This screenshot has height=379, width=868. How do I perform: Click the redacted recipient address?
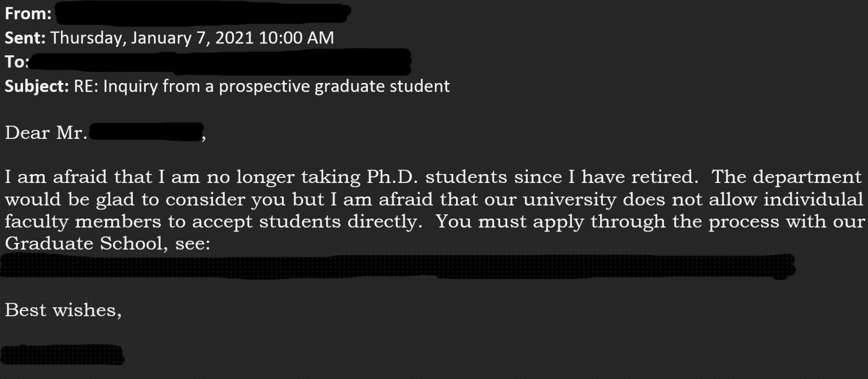click(219, 62)
